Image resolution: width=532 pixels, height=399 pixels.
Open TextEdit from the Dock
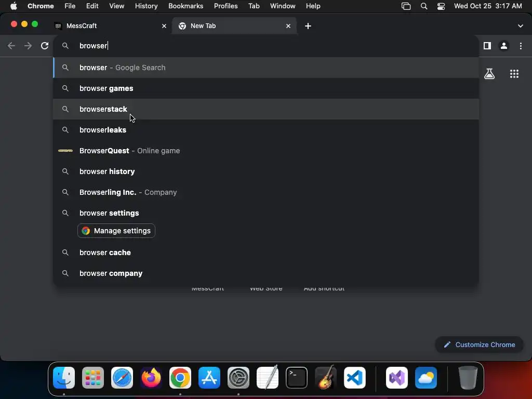(x=268, y=377)
